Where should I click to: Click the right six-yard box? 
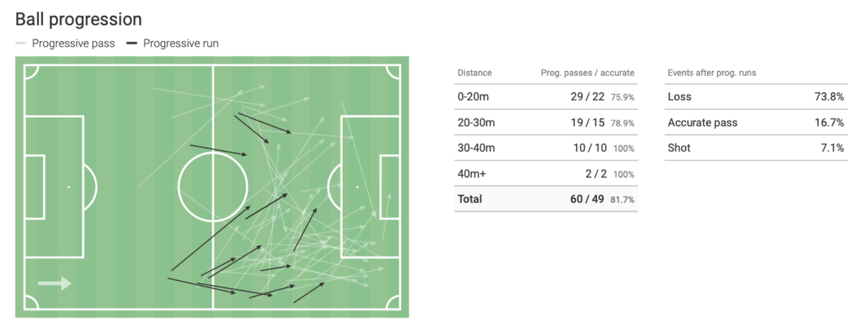(x=390, y=187)
